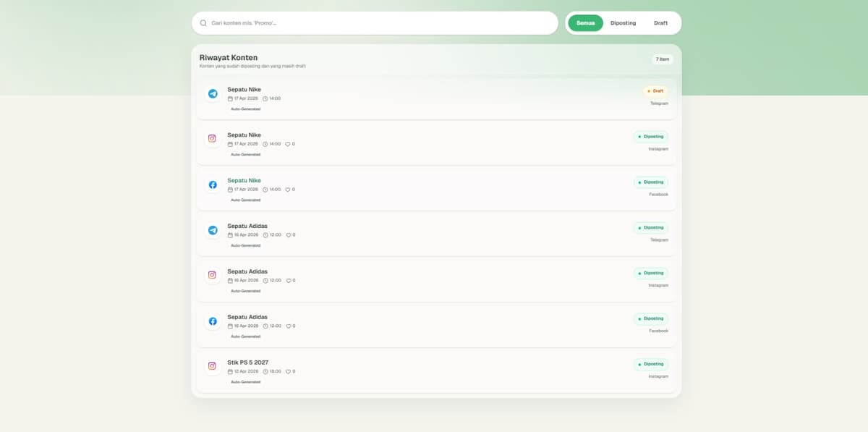Screen dimensions: 868x432
Task: Open Sepatu Adidas title in Telegram row
Action: coord(247,226)
